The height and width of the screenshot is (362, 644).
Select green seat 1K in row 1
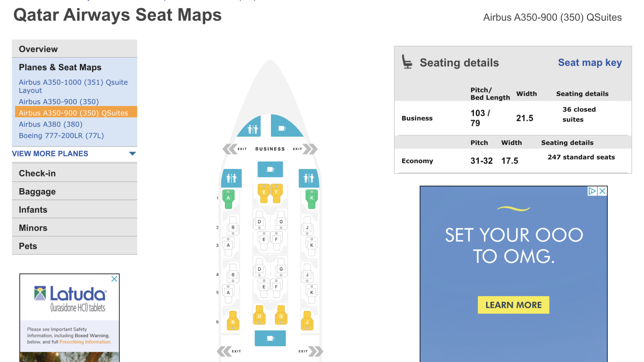311,198
